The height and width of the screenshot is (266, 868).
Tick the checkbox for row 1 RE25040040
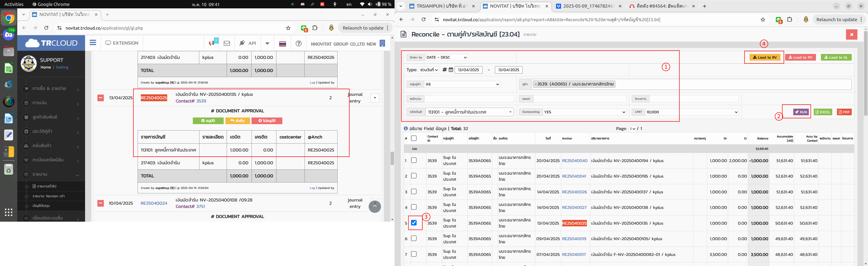tap(414, 160)
